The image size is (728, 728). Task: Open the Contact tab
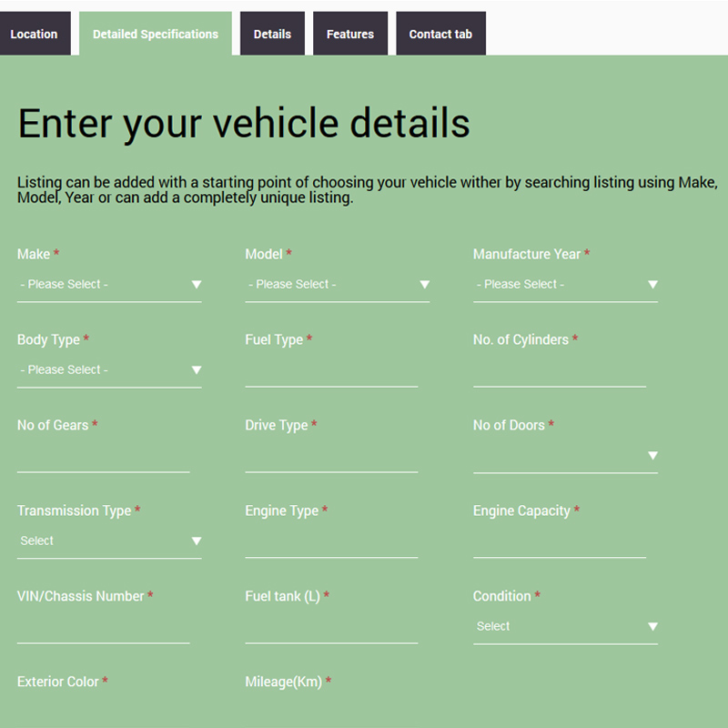pos(440,34)
